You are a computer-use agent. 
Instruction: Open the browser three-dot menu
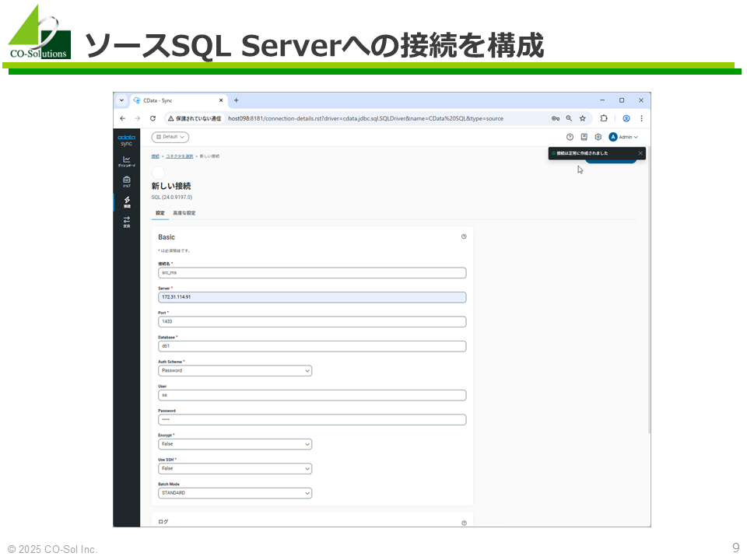click(641, 118)
